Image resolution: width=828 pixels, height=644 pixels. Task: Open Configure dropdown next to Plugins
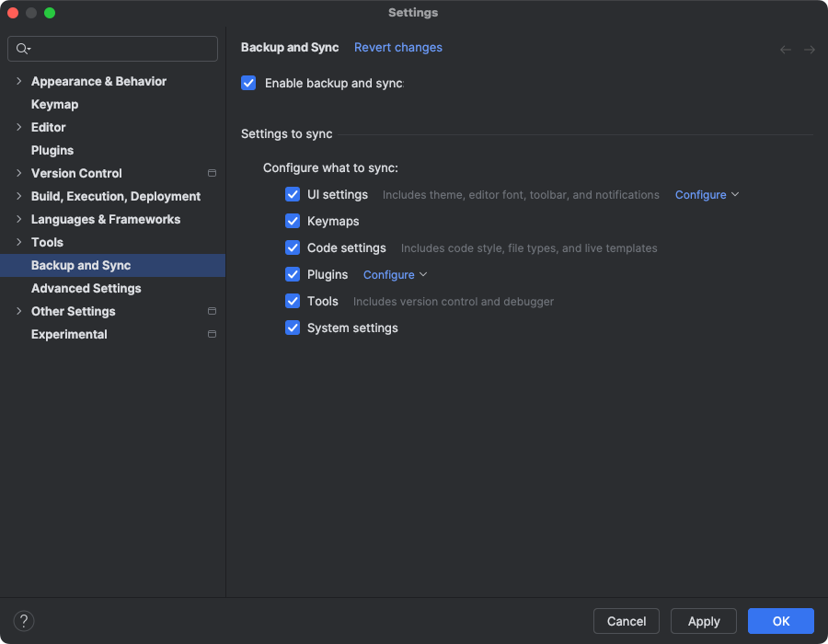[395, 275]
